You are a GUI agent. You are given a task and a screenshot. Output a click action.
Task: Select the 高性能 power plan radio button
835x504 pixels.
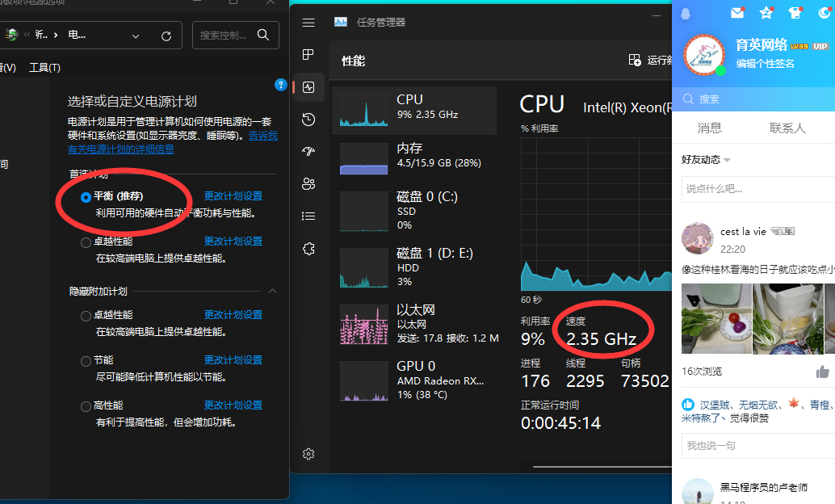point(86,405)
